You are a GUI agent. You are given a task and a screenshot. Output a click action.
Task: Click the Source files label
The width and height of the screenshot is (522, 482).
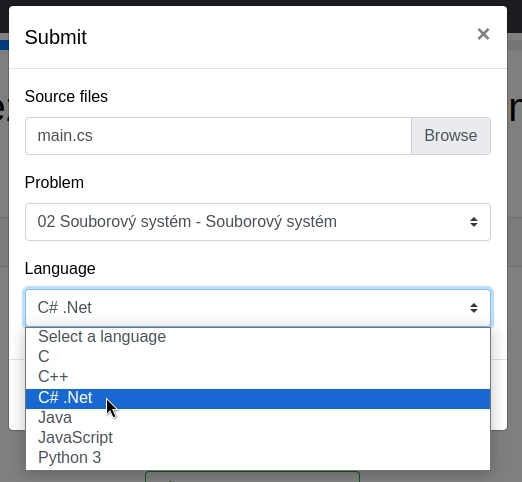coord(66,97)
